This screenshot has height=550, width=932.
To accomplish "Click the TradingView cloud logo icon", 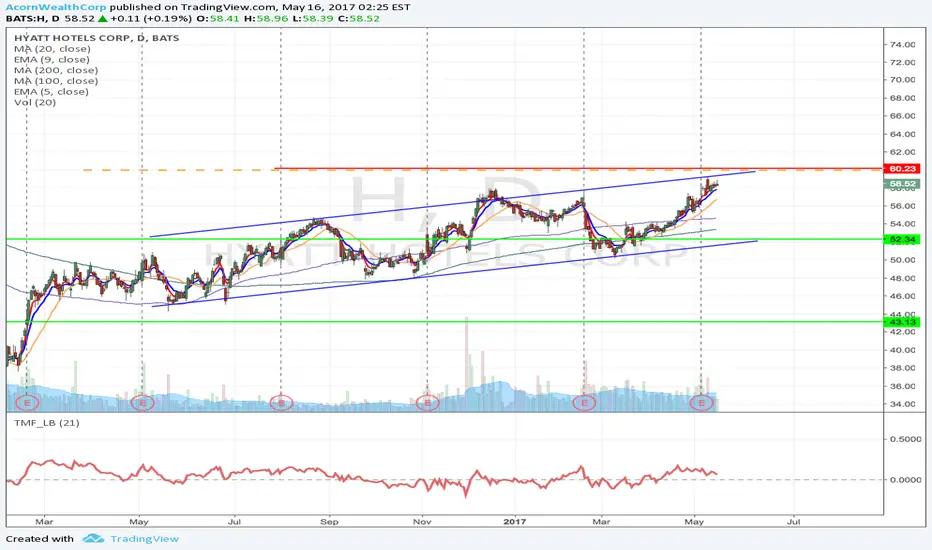I will pos(93,539).
